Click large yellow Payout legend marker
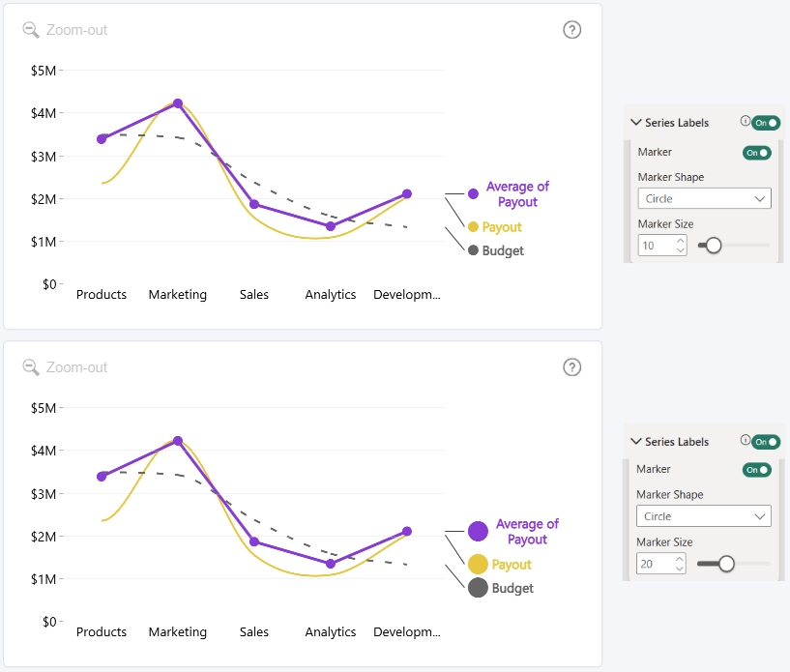This screenshot has width=790, height=672. point(478,565)
